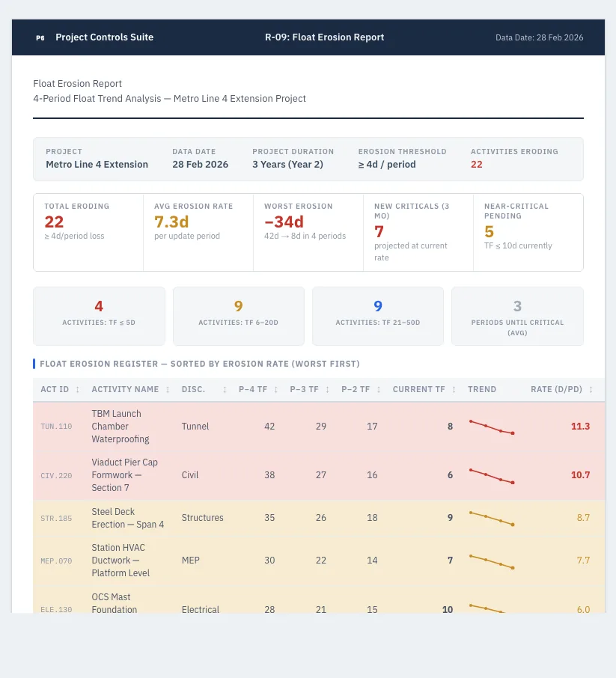Image resolution: width=616 pixels, height=678 pixels.
Task: Click the MEP.070 trend sparkline
Action: [x=492, y=562]
